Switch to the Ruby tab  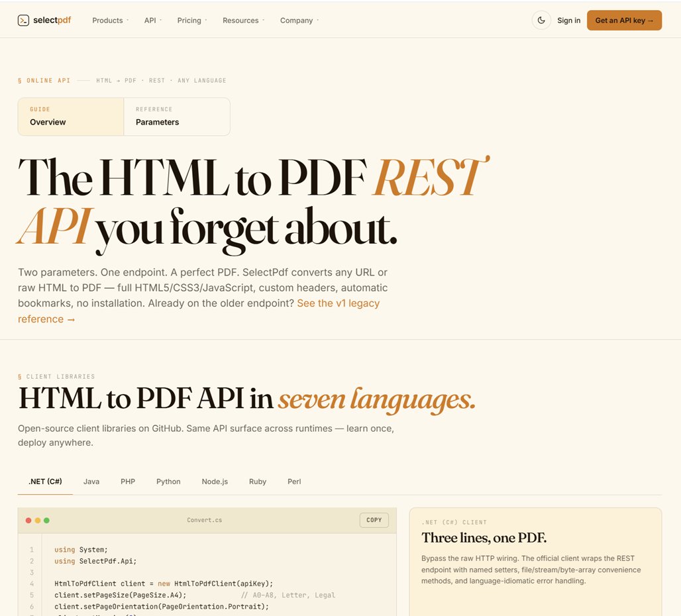258,482
